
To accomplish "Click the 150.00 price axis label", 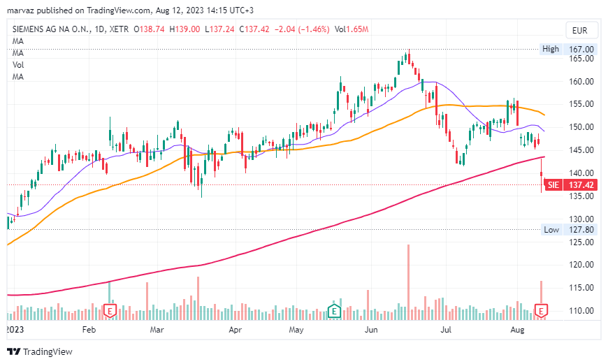I will [x=581, y=127].
